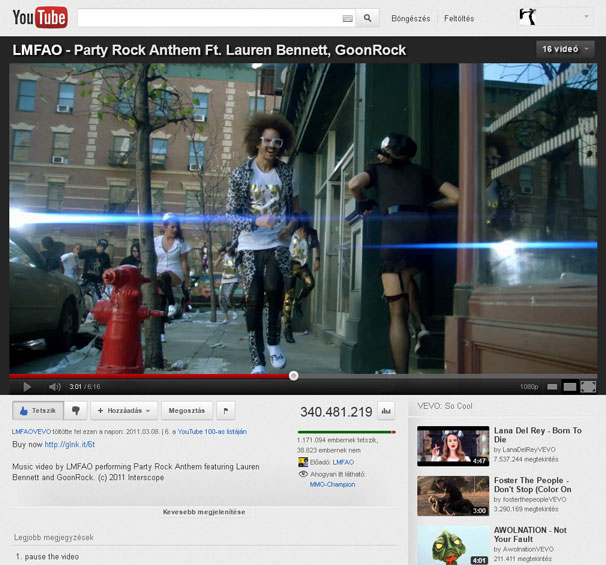Switch to small player size icon
The height and width of the screenshot is (565, 606).
pyautogui.click(x=552, y=387)
